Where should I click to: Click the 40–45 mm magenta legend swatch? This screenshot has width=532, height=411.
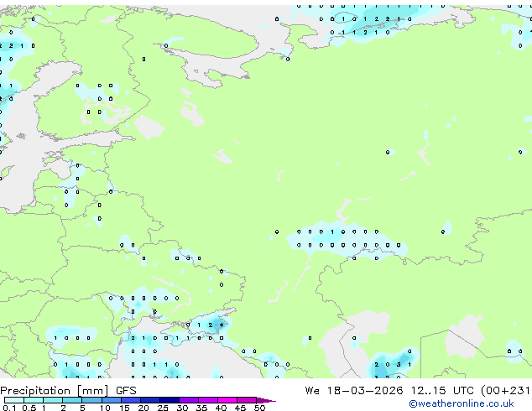227,400
